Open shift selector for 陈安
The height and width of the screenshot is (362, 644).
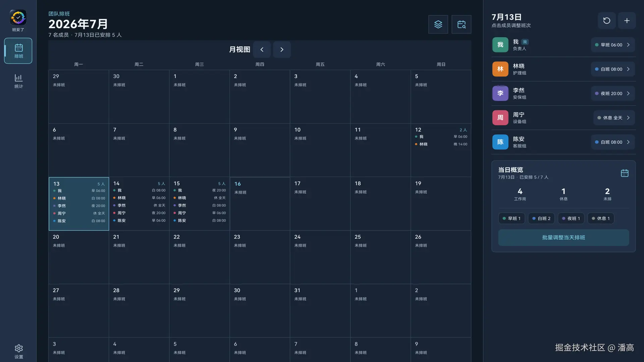pyautogui.click(x=613, y=142)
